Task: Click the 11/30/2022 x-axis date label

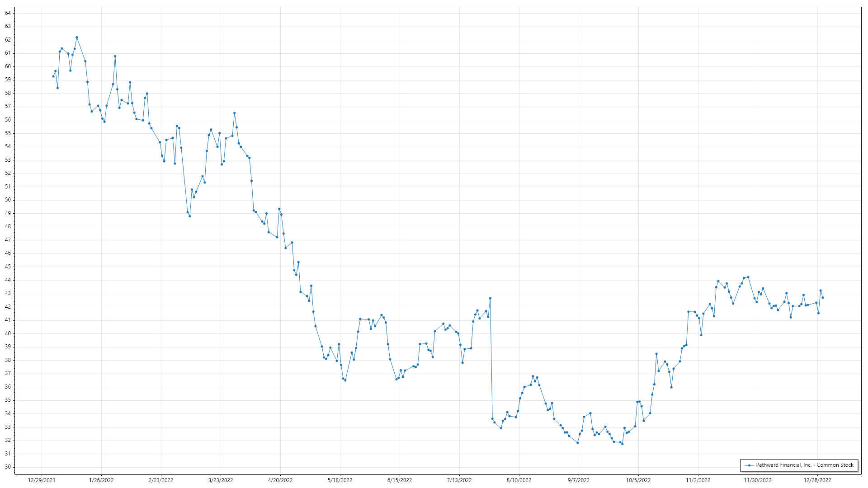Action: coord(758,480)
